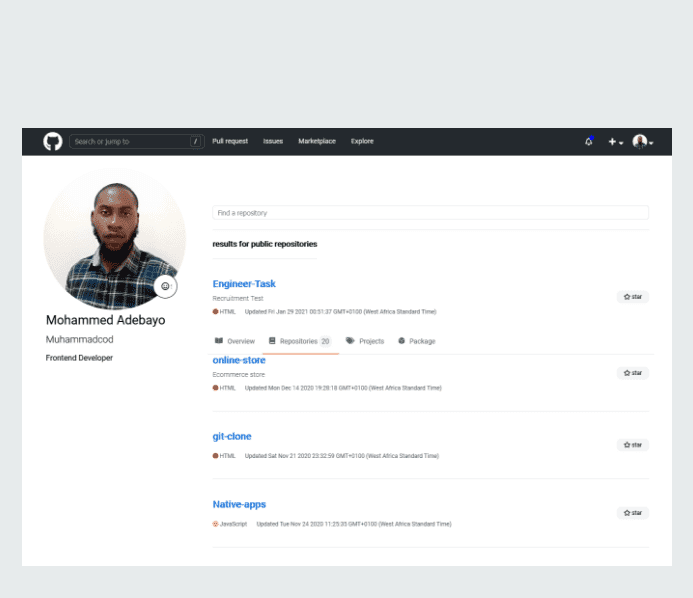
Task: Click the Updated Tue Nov 24 2020 timestamp
Action: [x=354, y=524]
